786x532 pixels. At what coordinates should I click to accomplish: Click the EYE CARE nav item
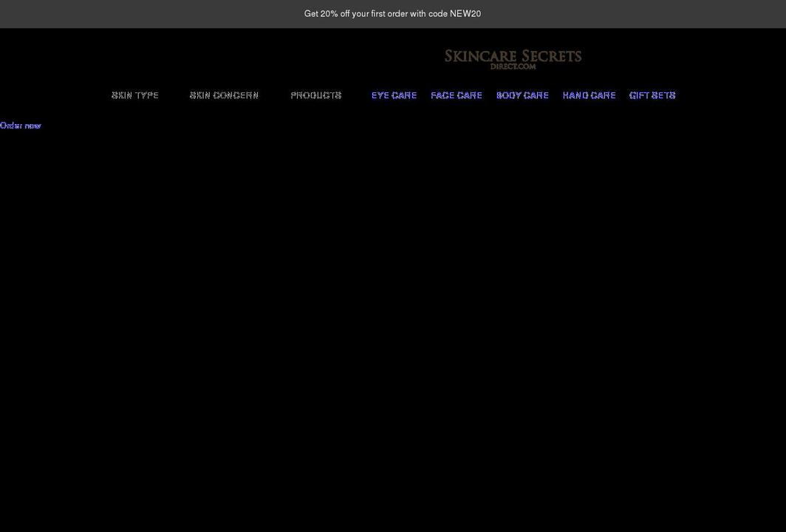pyautogui.click(x=394, y=95)
